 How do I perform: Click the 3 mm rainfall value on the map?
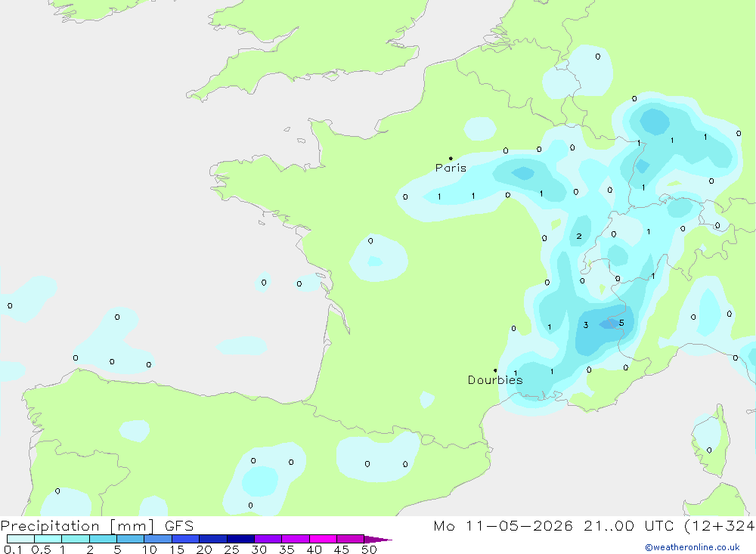(x=586, y=325)
